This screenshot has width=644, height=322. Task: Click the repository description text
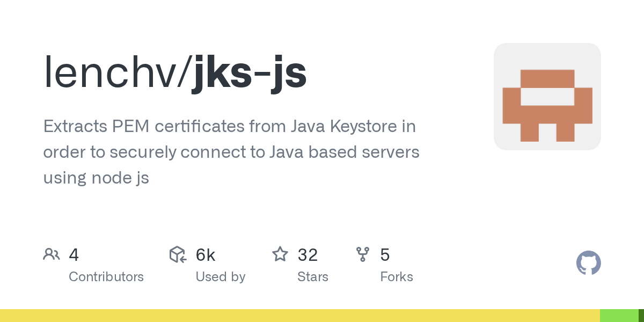point(231,152)
